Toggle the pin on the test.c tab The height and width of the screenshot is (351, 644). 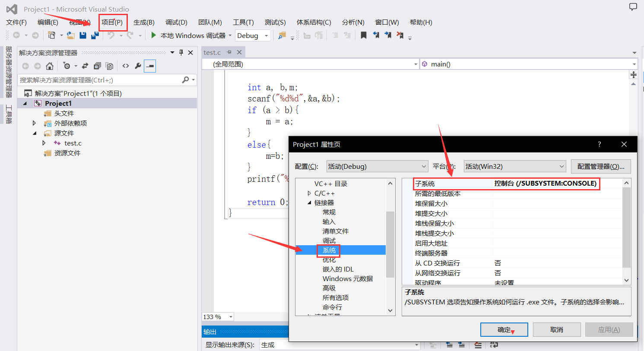[x=229, y=52]
